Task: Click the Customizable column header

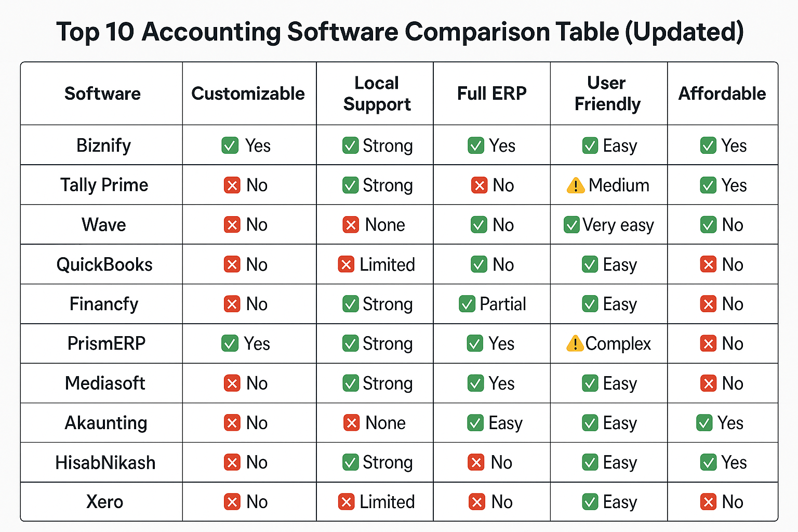Action: 248,94
